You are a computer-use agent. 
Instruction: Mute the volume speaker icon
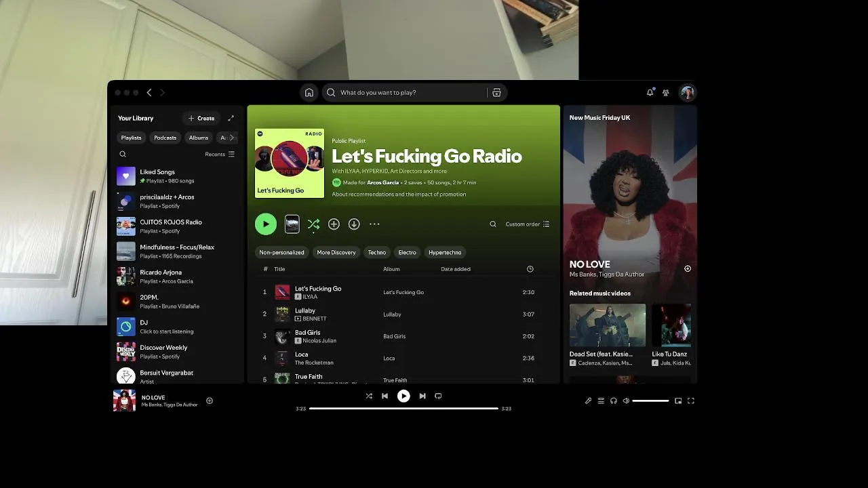pyautogui.click(x=626, y=401)
